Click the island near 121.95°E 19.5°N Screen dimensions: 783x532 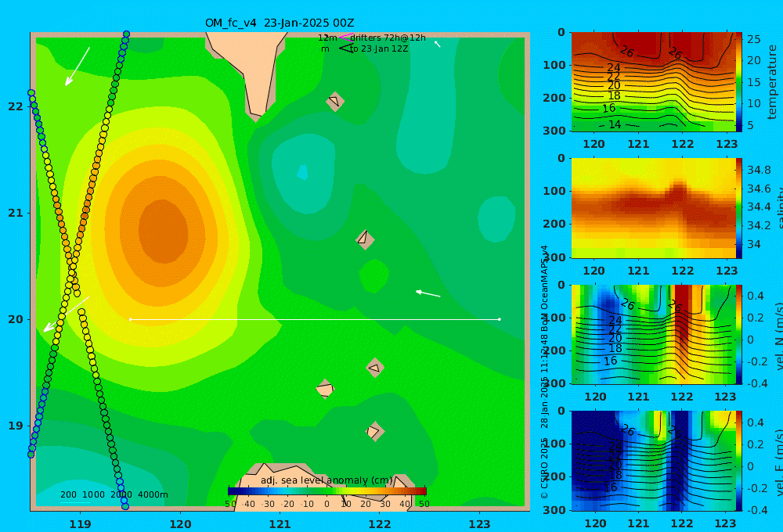click(375, 368)
